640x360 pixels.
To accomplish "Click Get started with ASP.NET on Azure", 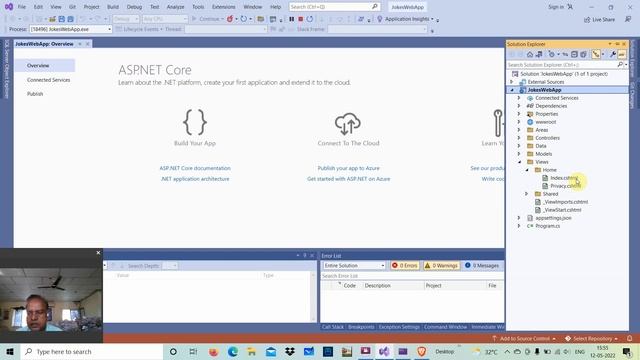I will click(x=349, y=179).
